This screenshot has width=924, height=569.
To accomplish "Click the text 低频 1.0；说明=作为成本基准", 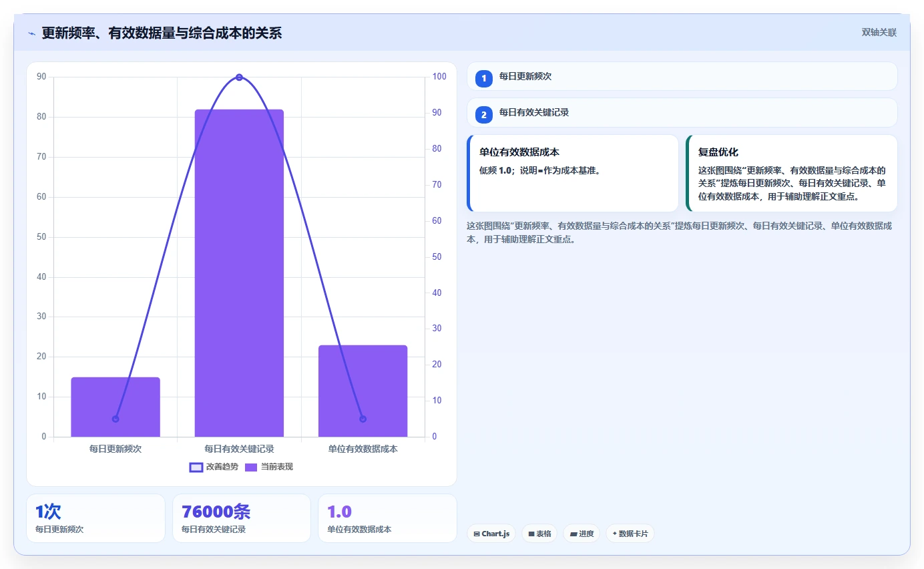I will point(541,170).
